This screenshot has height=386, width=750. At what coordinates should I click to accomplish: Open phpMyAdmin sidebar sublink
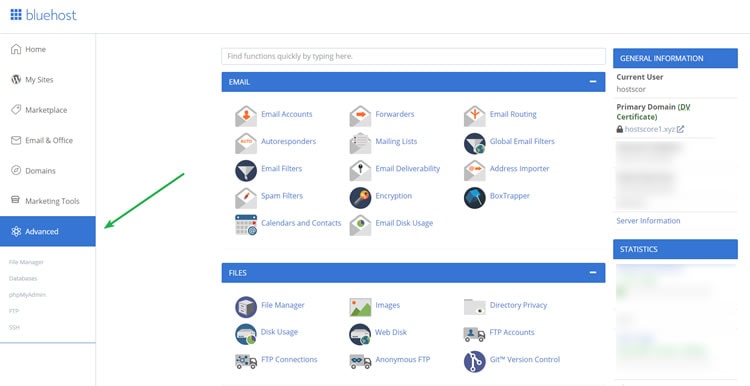(x=27, y=295)
